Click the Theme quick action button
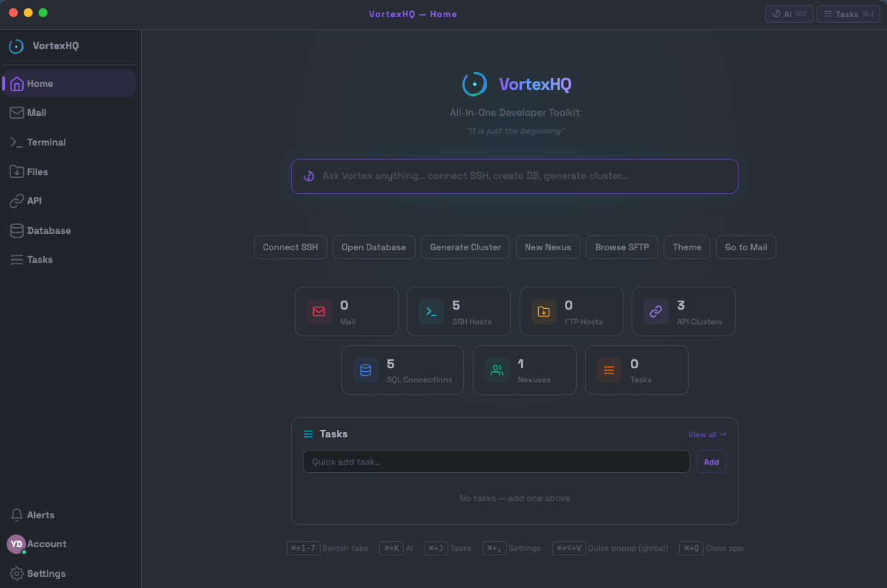 (687, 247)
